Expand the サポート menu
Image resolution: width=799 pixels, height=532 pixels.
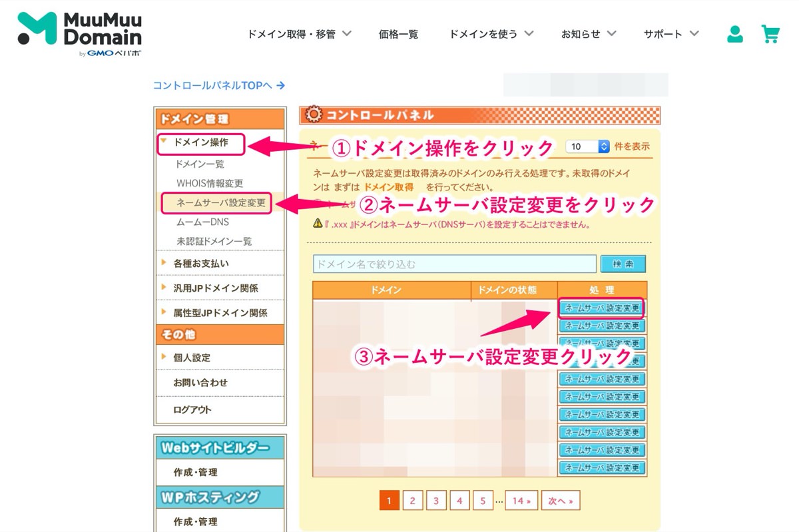click(671, 34)
